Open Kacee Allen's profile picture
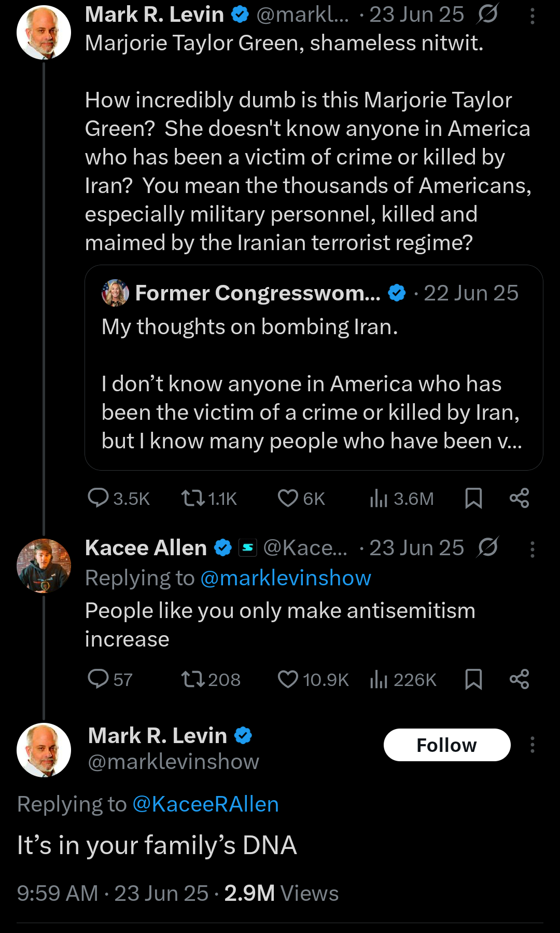 click(44, 565)
